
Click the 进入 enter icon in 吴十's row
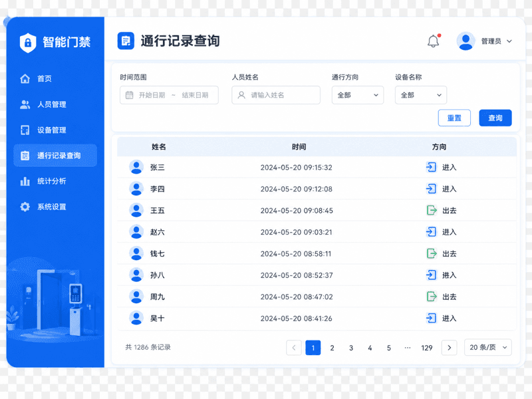(x=431, y=319)
